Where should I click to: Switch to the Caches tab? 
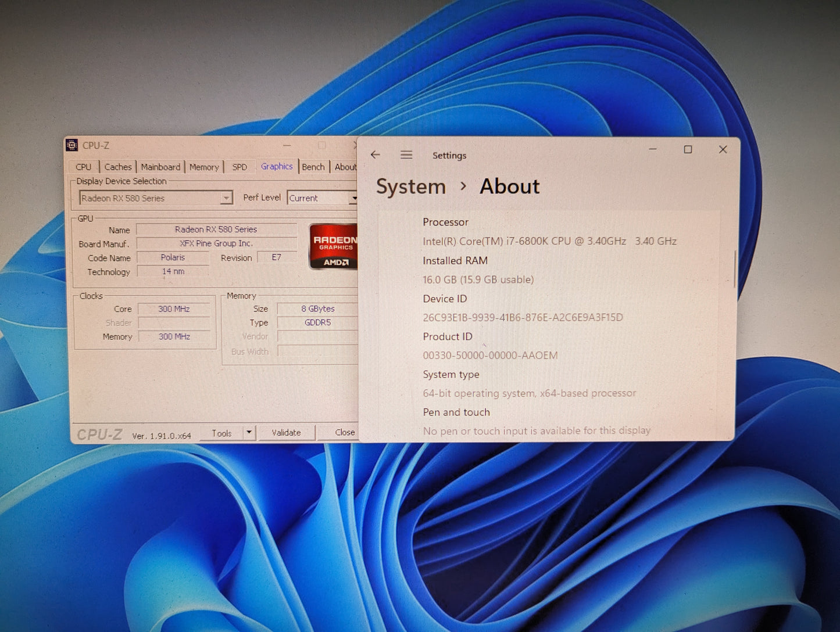[118, 167]
